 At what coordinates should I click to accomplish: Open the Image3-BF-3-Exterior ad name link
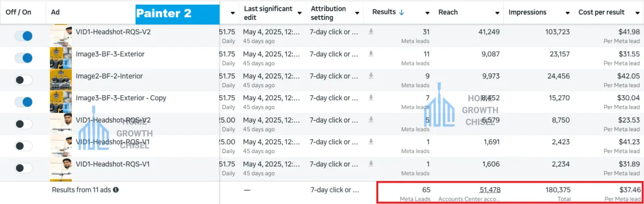tap(110, 54)
